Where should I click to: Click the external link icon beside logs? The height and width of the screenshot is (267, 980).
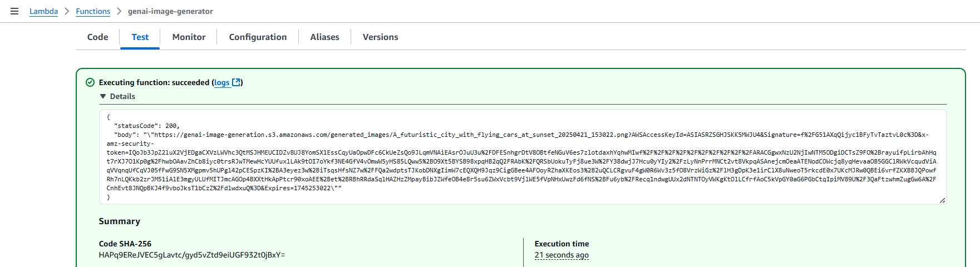[x=236, y=82]
